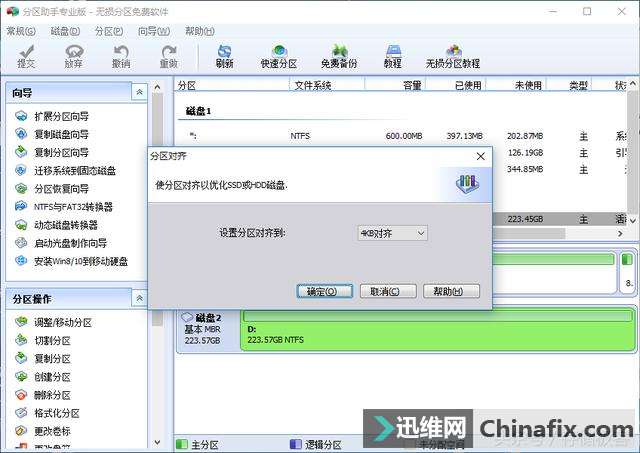Click partition list scroll-down arrow
Image resolution: width=640 pixels, height=453 pixels.
[633, 220]
